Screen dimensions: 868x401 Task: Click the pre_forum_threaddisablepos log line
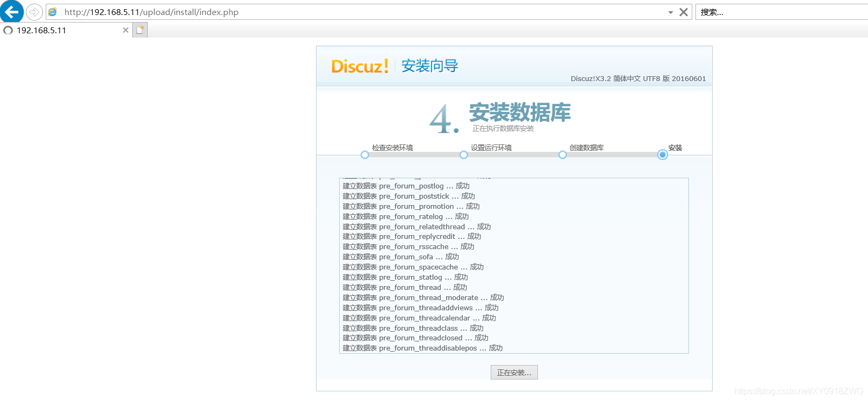[x=423, y=348]
